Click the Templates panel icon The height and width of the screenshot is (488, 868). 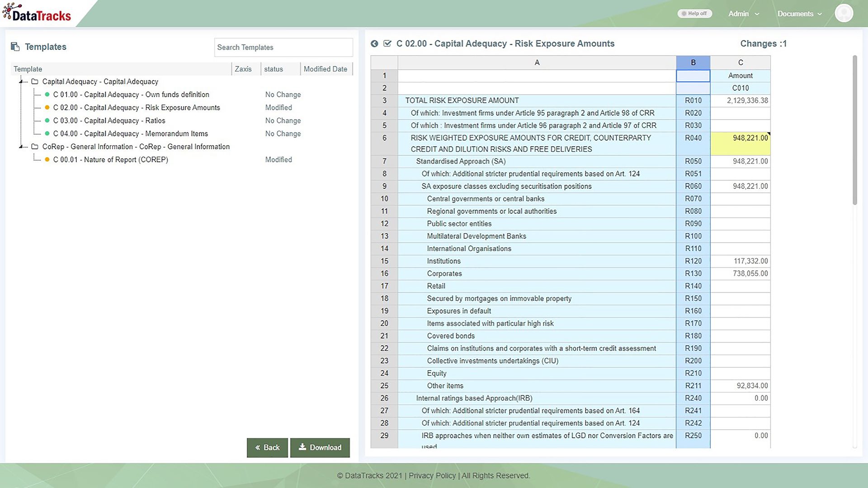(x=15, y=47)
